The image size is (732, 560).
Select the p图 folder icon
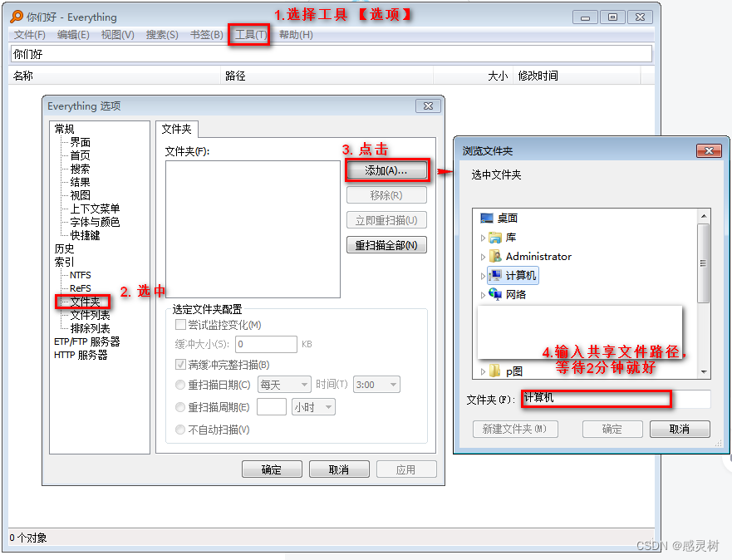(x=494, y=371)
